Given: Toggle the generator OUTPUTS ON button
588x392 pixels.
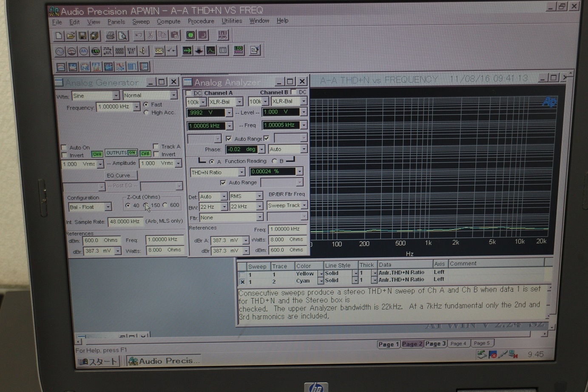Looking at the screenshot, I should pos(121,153).
